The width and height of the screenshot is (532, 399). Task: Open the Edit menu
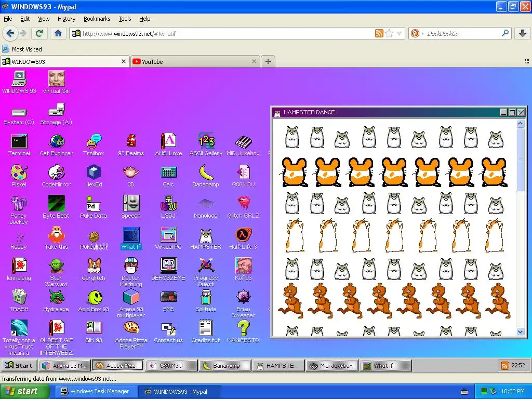(x=25, y=19)
